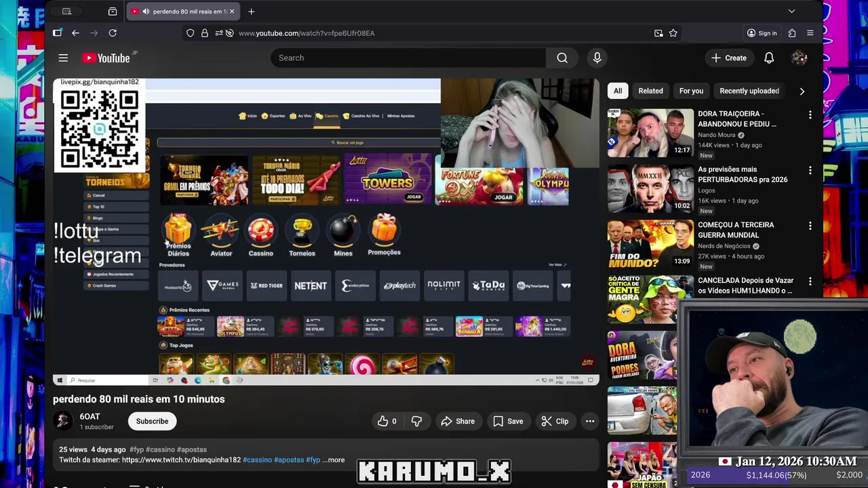Click the Share button
The image size is (868, 488).
click(458, 422)
